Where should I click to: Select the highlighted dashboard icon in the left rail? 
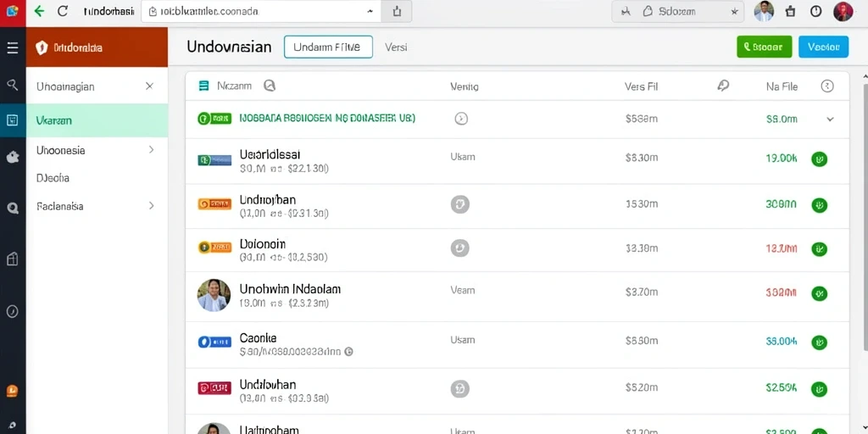coord(12,120)
